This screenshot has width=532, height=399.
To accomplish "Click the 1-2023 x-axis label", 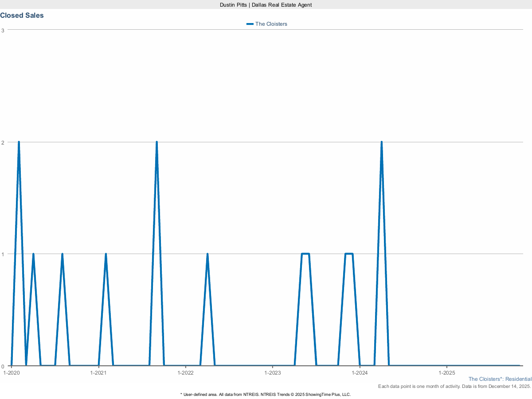I will tap(272, 373).
